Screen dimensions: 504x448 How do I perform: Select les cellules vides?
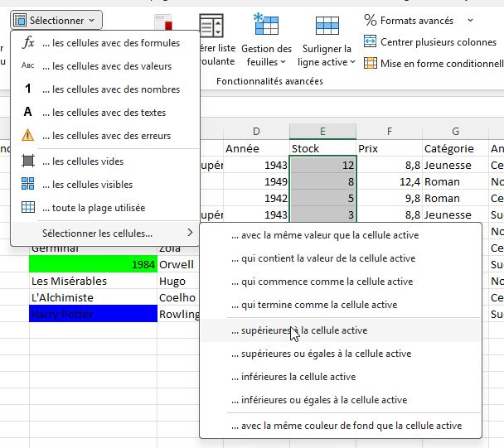(105, 161)
